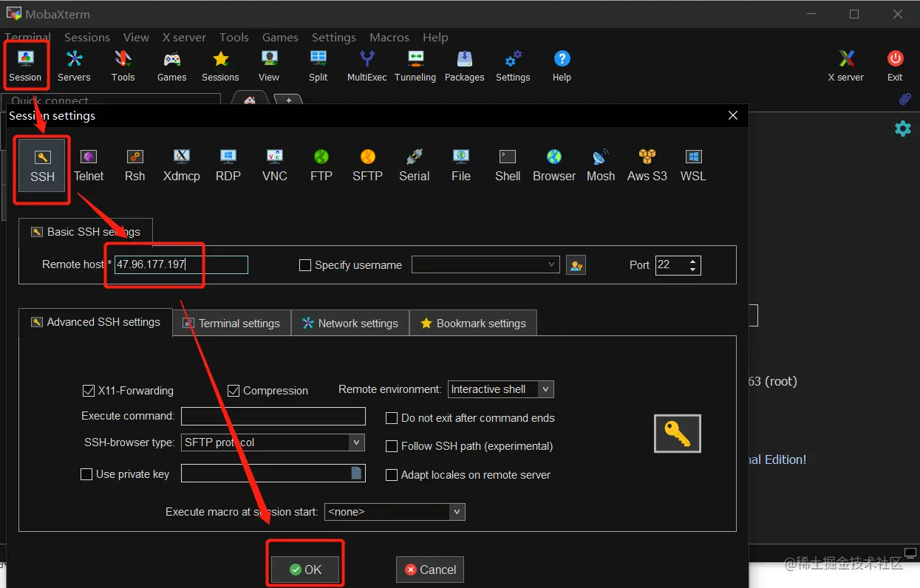Open the Tools toolbar icon
920x588 pixels.
[x=123, y=66]
